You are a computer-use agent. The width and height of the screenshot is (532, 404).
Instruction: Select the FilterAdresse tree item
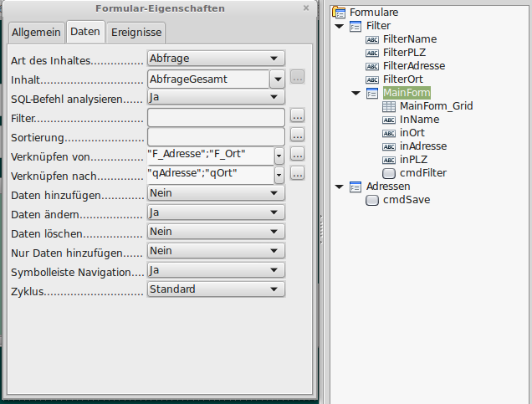(414, 66)
